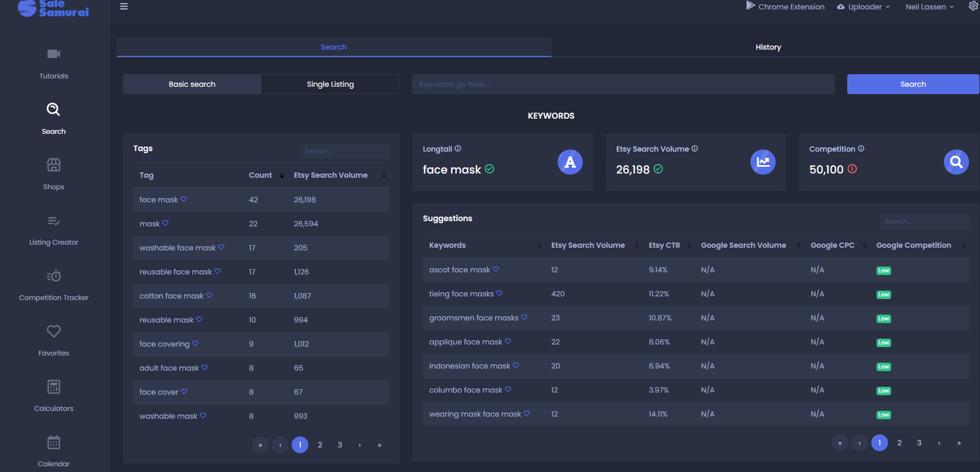Favorite the 'face mask' tag heart
This screenshot has height=472, width=980.
[183, 199]
